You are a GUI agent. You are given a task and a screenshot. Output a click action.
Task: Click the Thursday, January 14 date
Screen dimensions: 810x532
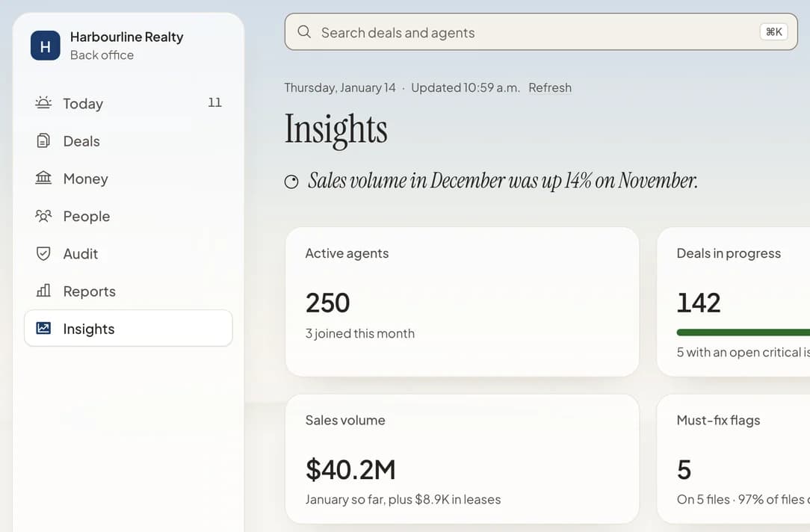tap(340, 88)
